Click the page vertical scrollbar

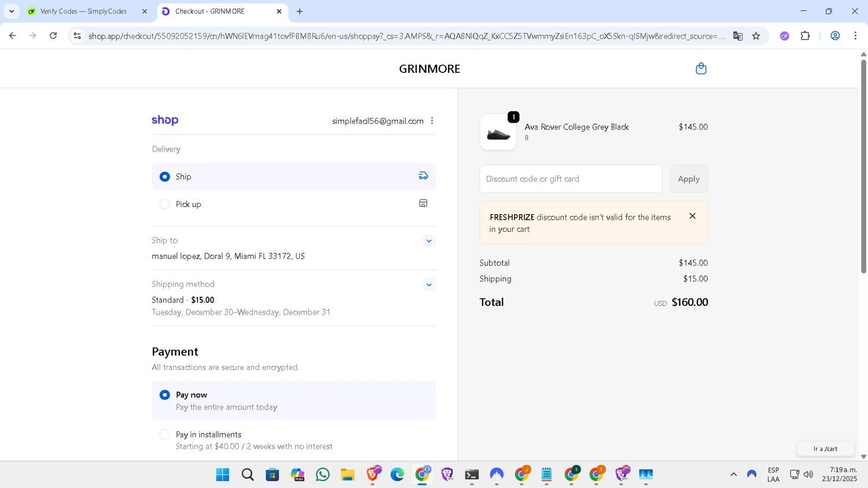(863, 167)
